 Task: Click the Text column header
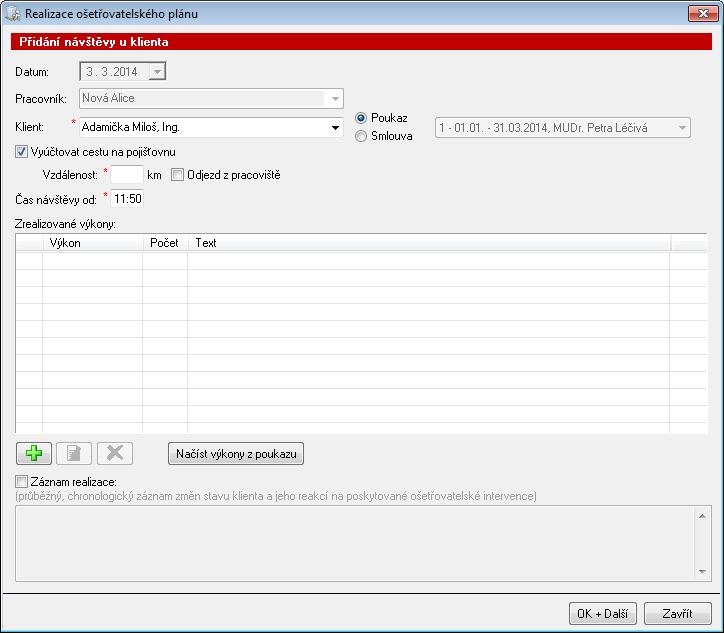point(429,243)
